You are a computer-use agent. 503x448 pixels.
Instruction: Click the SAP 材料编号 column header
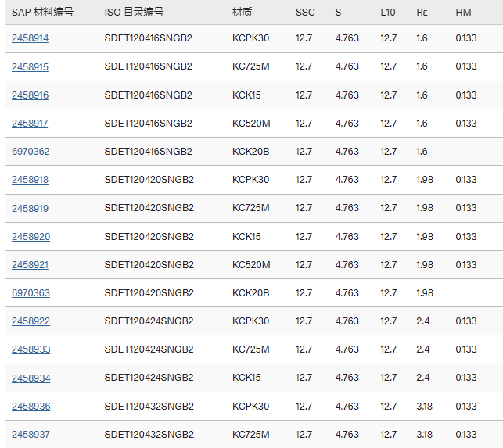[41, 13]
